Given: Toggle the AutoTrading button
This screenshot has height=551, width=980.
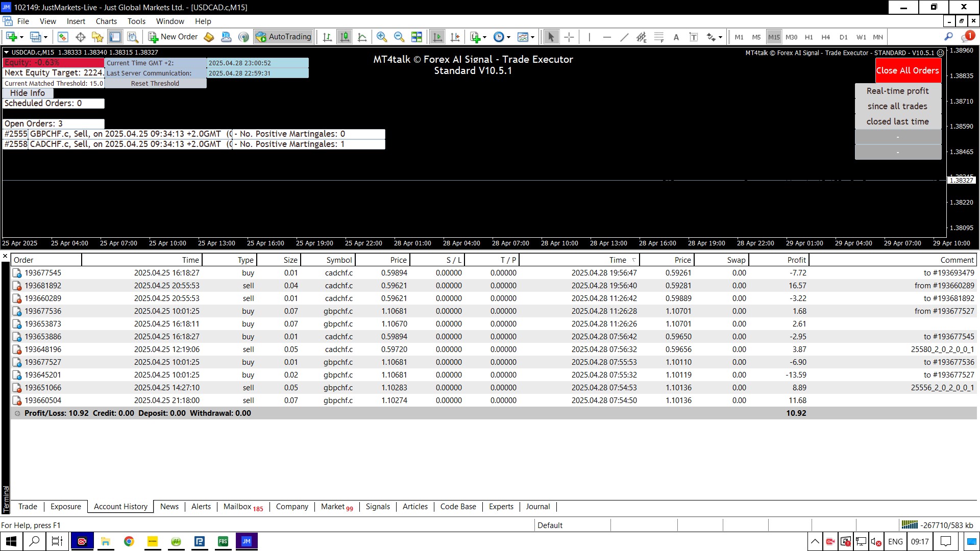Looking at the screenshot, I should pyautogui.click(x=283, y=37).
